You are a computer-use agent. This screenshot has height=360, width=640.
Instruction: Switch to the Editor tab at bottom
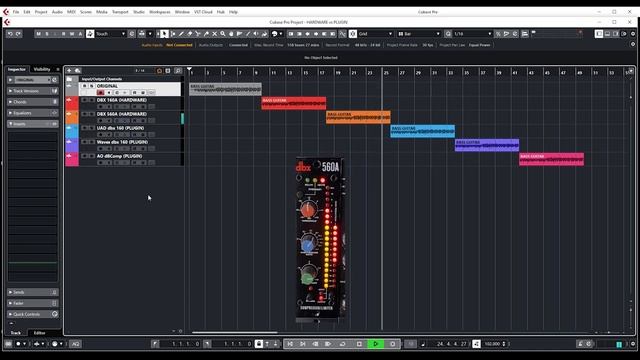pos(40,333)
